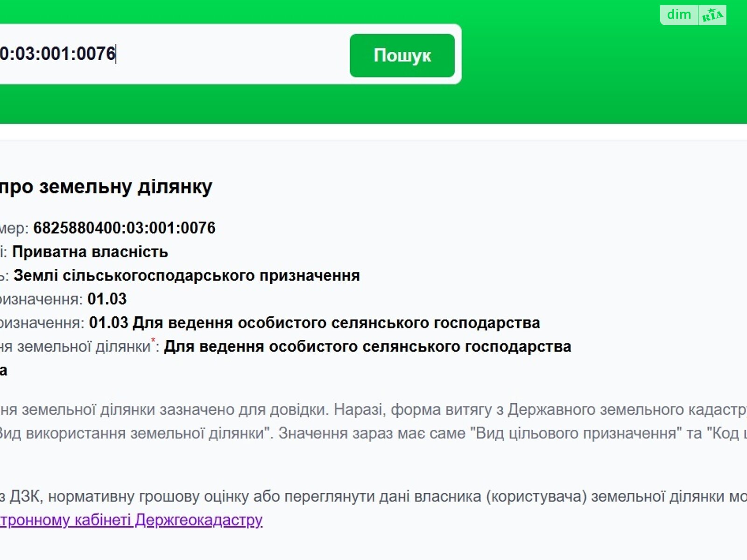Open the Держгеокадастру electronic cabinet link
The image size is (747, 560).
[x=131, y=520]
